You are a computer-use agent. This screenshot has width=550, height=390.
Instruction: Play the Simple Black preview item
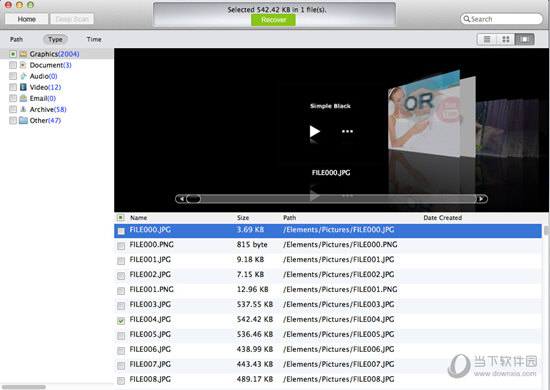pos(315,132)
